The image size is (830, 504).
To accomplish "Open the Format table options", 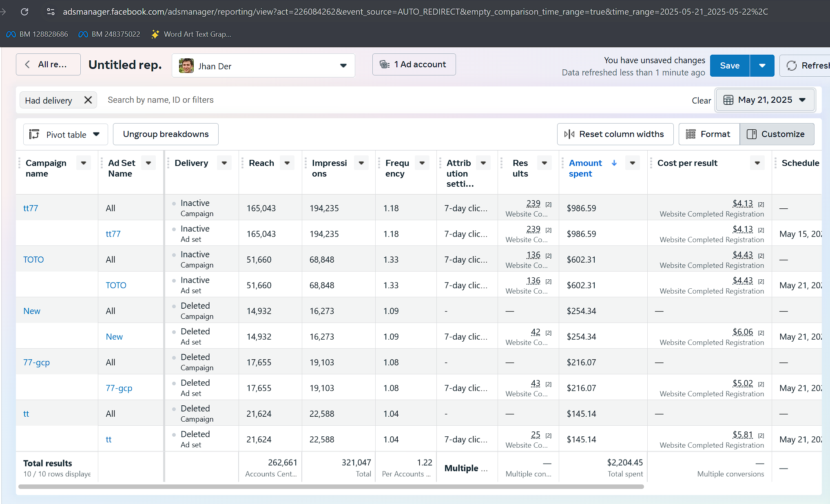I will pyautogui.click(x=709, y=134).
